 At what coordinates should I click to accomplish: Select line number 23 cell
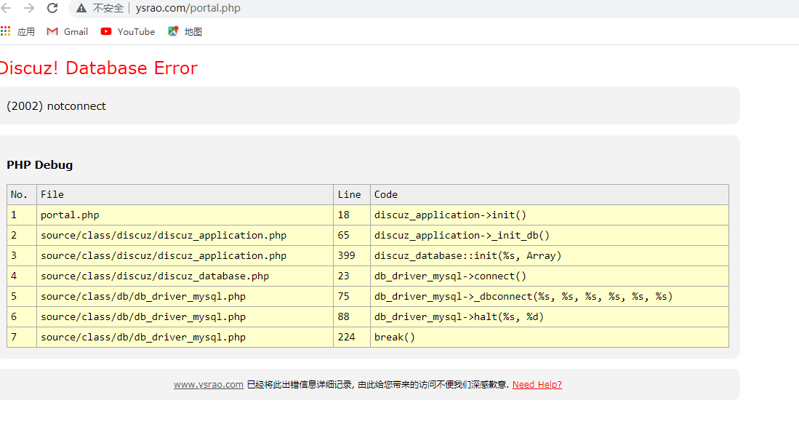[x=352, y=276]
